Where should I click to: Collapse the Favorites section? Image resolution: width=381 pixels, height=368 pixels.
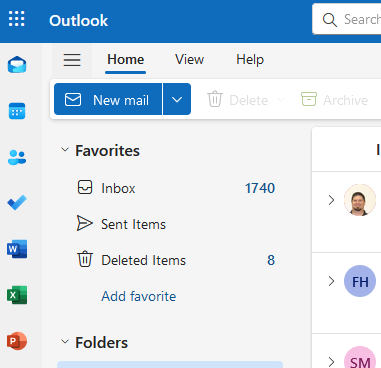65,150
